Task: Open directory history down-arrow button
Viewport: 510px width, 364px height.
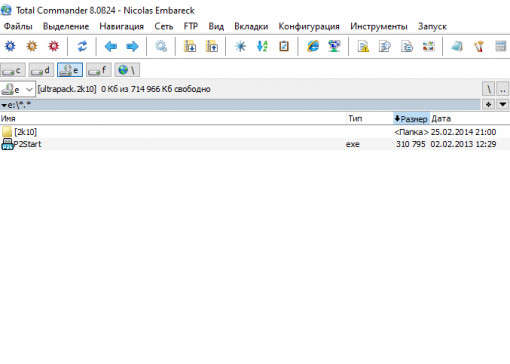Action: click(x=503, y=105)
